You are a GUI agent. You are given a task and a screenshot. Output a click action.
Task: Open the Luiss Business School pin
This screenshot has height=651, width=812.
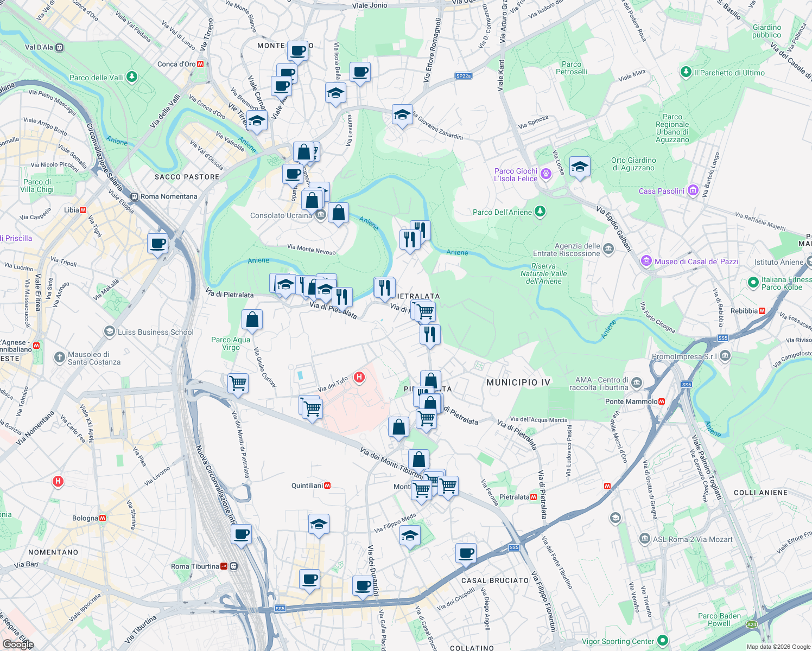(110, 331)
